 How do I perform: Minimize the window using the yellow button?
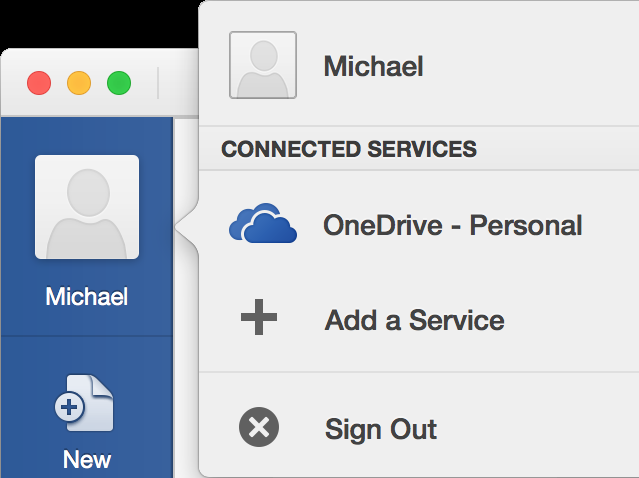coord(79,83)
